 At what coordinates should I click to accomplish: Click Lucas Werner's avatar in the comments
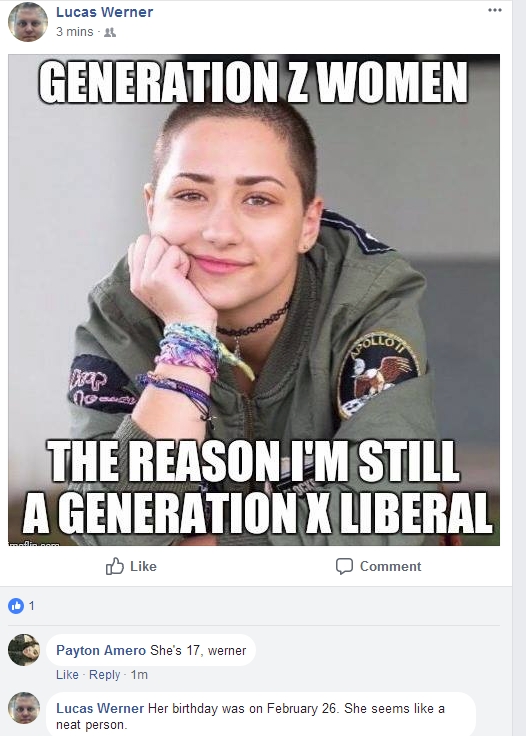[x=24, y=707]
